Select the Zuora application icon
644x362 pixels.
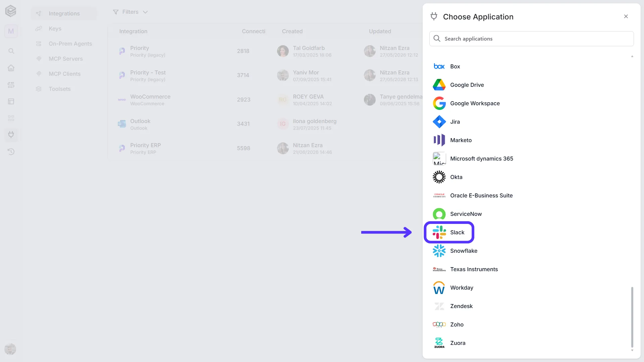[x=439, y=343]
